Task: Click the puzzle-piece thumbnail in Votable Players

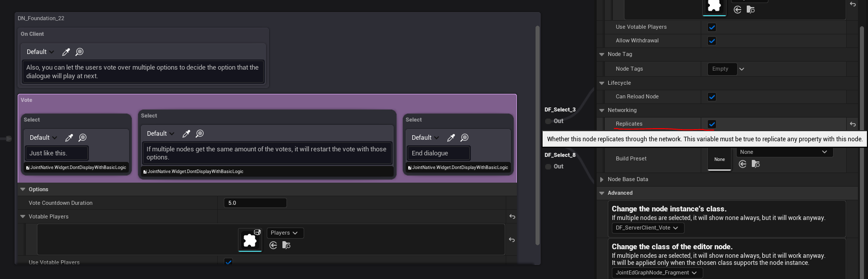Action: (x=250, y=240)
